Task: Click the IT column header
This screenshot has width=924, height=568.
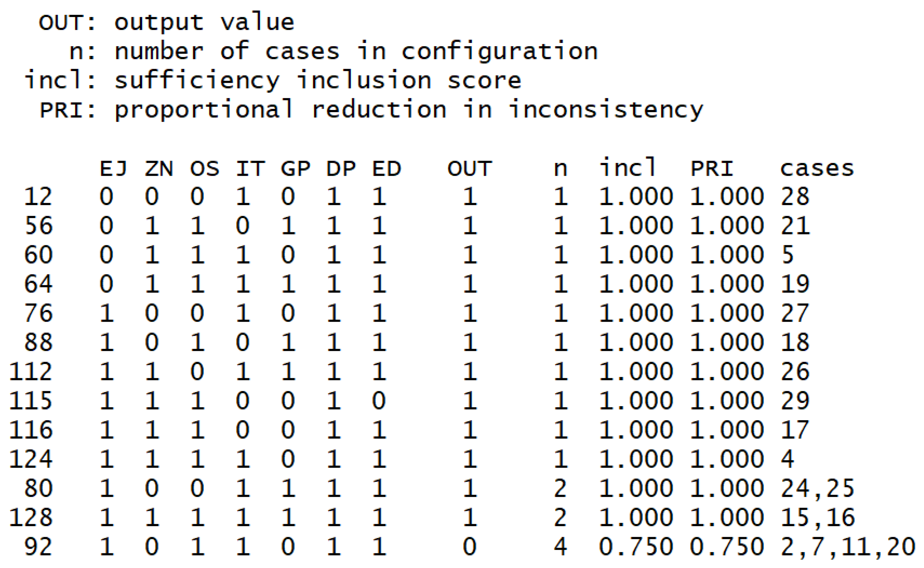Action: [250, 169]
